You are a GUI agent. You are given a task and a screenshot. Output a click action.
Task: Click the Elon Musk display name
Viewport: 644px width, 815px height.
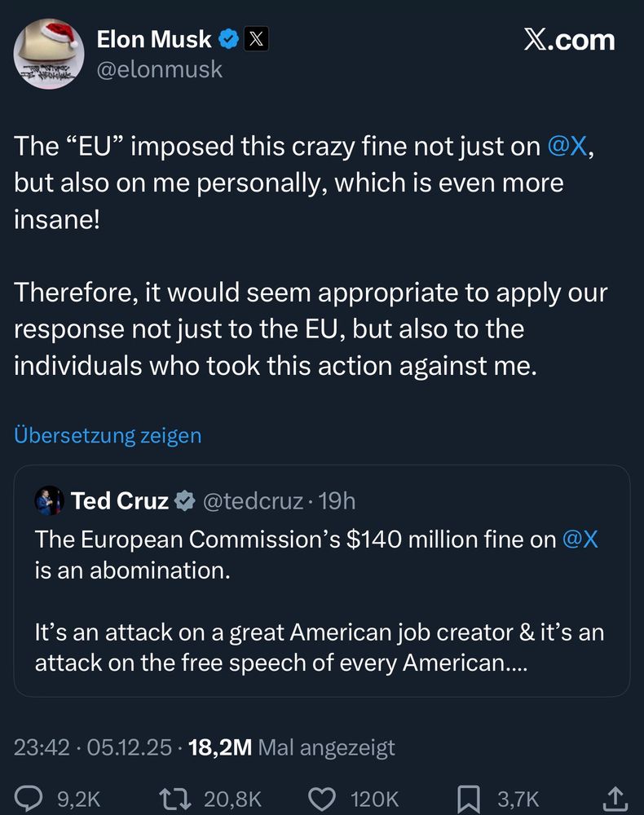[153, 38]
